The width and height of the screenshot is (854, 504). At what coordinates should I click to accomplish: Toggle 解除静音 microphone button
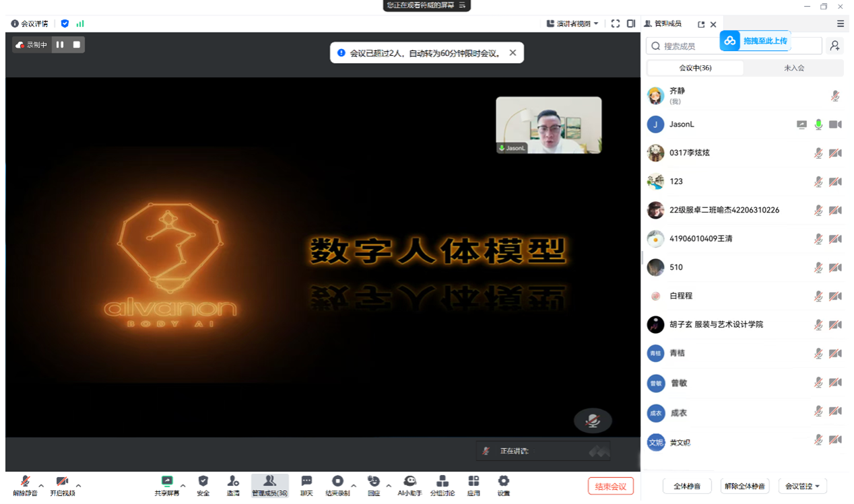[26, 484]
